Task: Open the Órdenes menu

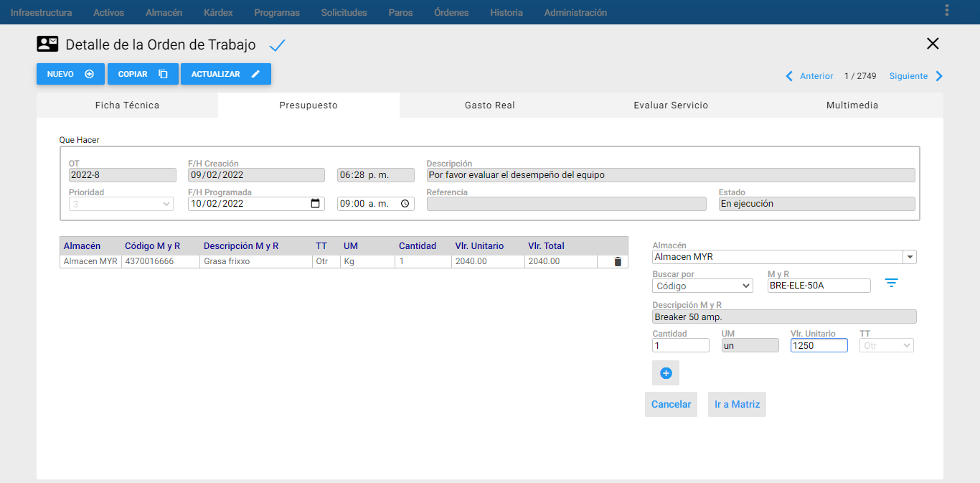Action: [451, 12]
